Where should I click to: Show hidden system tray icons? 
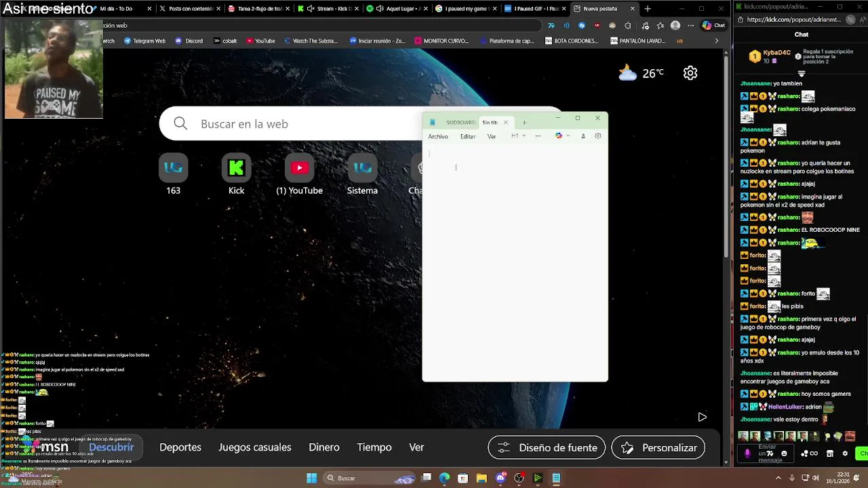coord(778,478)
